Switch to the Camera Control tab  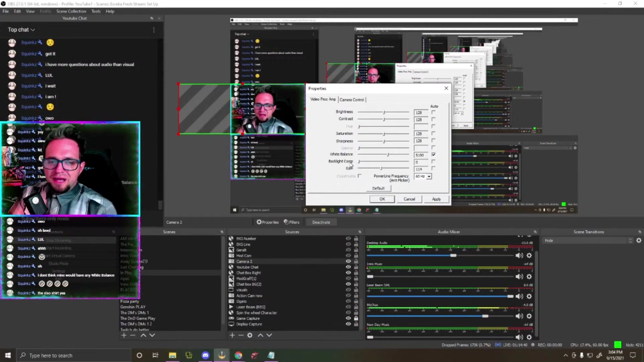352,100
